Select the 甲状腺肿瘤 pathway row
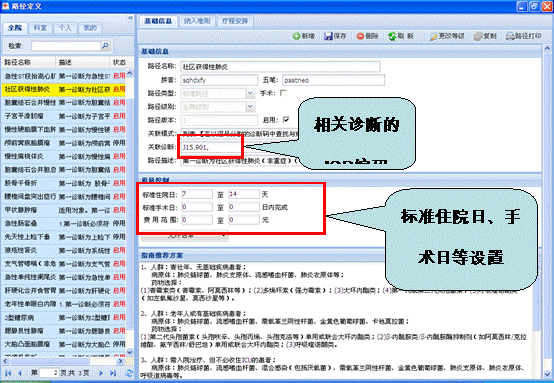Image resolution: width=554 pixels, height=383 pixels. 64,210
